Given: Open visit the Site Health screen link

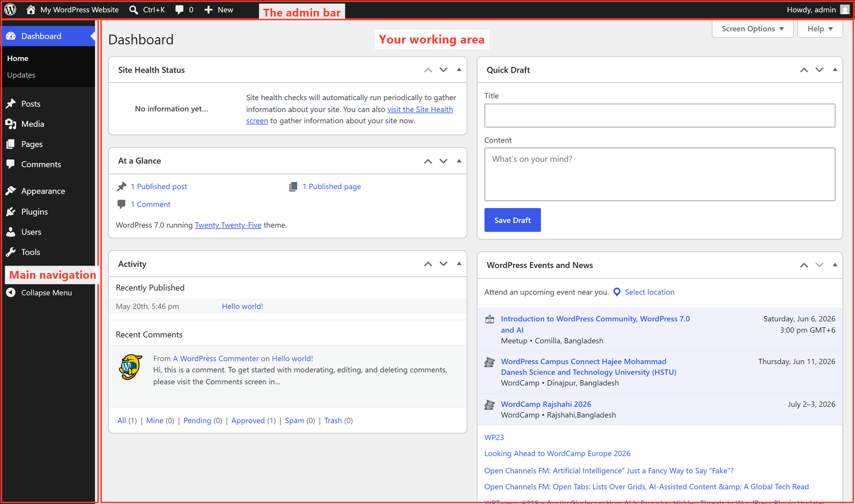Looking at the screenshot, I should (x=420, y=109).
